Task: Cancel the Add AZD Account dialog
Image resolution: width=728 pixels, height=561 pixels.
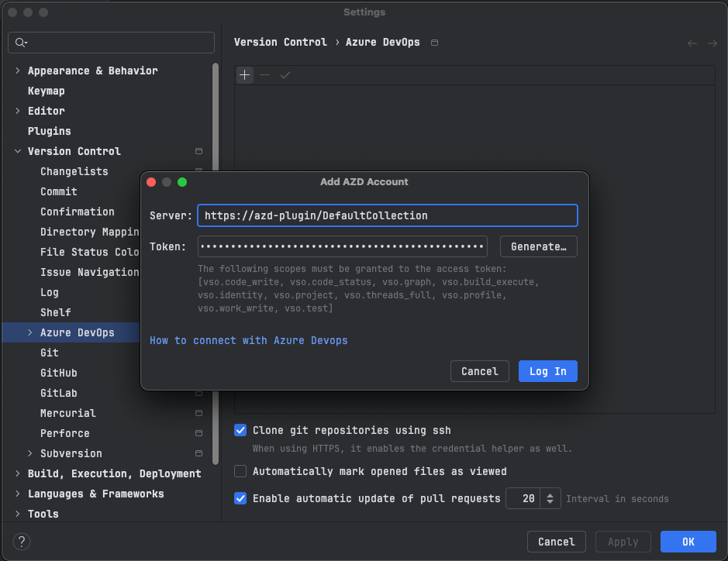Action: point(480,371)
